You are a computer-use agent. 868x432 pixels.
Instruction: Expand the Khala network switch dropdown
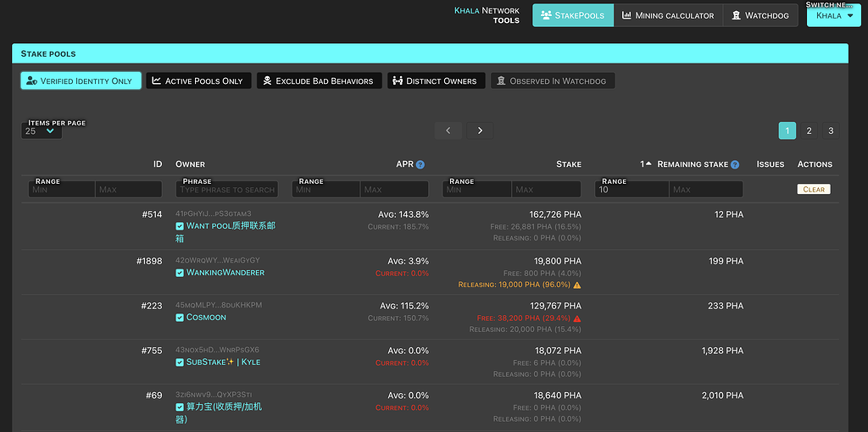click(x=833, y=15)
